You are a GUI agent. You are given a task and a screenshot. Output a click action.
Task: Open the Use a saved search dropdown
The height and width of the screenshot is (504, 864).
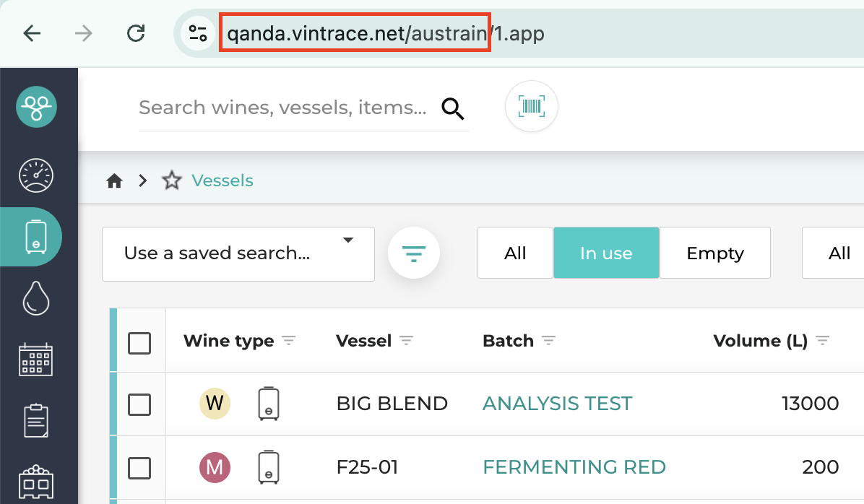238,254
